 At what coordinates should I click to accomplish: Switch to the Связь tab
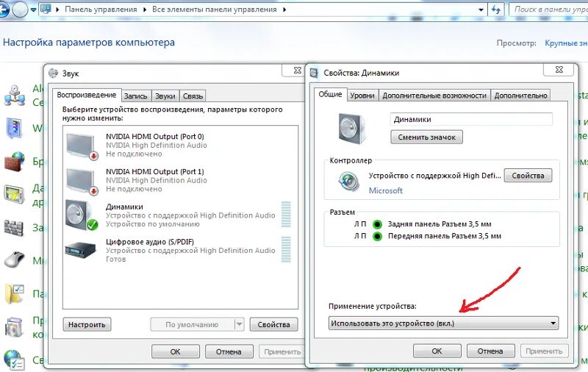point(193,96)
